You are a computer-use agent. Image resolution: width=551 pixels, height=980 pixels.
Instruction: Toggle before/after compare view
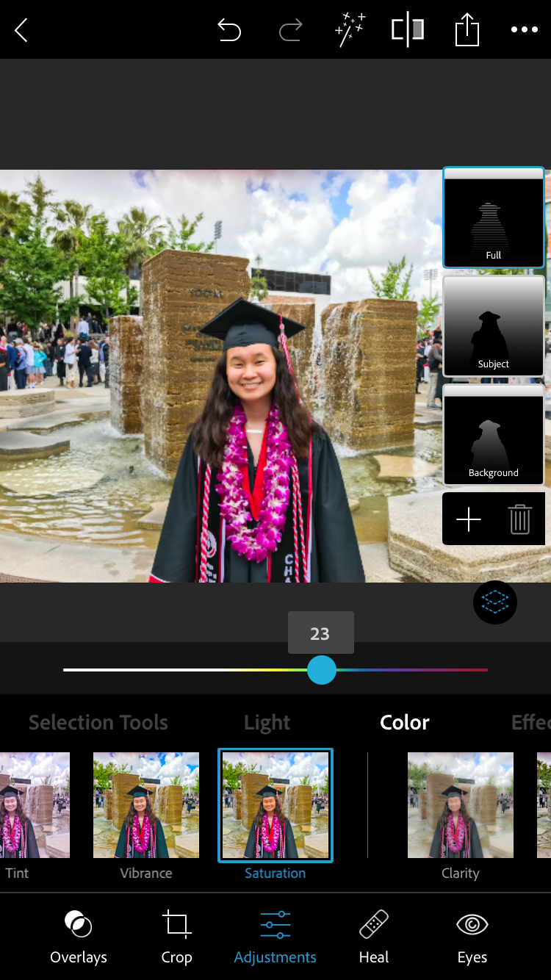[x=408, y=30]
